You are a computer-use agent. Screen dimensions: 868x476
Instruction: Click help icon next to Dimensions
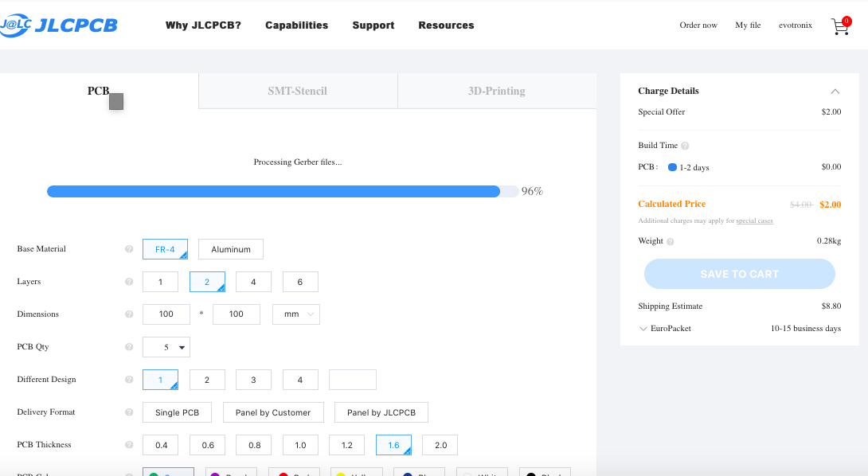[129, 314]
